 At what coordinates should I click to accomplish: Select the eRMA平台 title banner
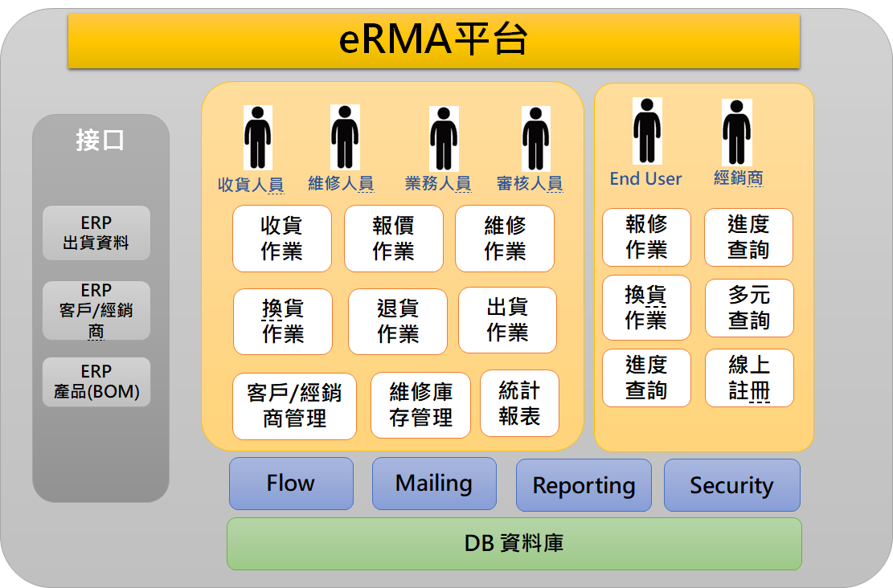(x=434, y=40)
